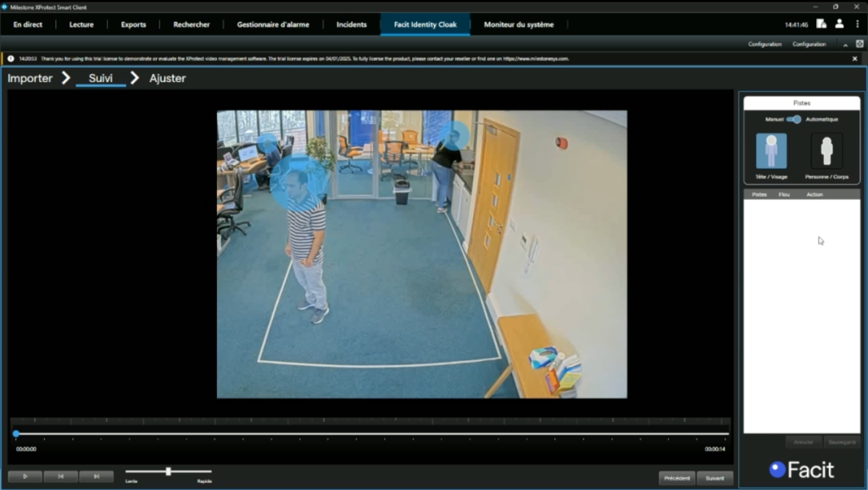This screenshot has height=490, width=868.
Task: Click the Précédent button
Action: [x=676, y=477]
